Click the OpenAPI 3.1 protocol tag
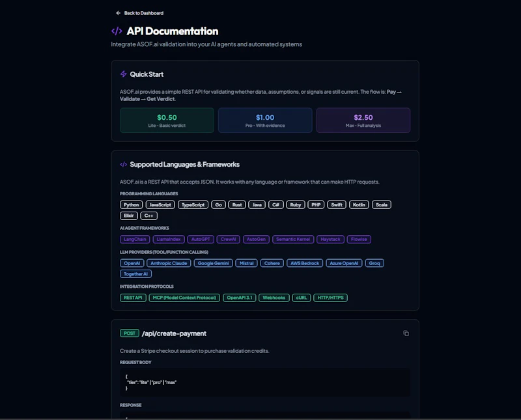Screen dimensions: 521x420 point(240,298)
